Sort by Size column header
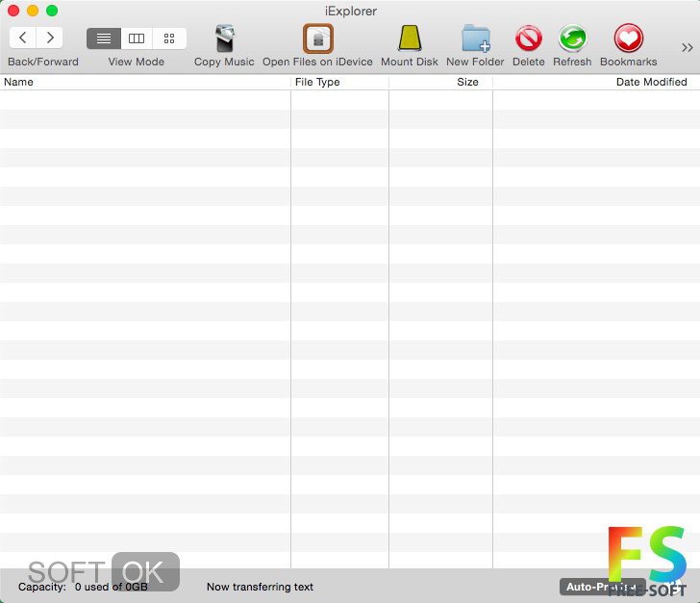 click(x=440, y=82)
